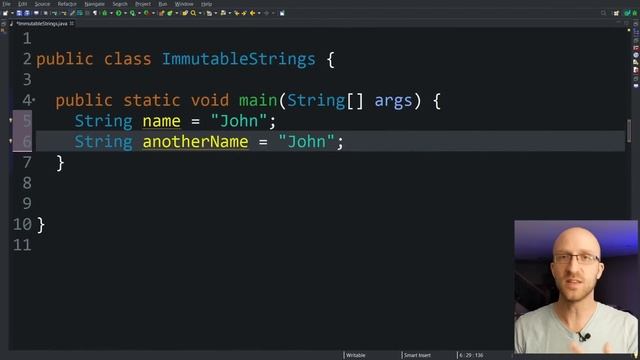640x360 pixels.
Task: Click the variable name on line 5
Action: tap(162, 121)
